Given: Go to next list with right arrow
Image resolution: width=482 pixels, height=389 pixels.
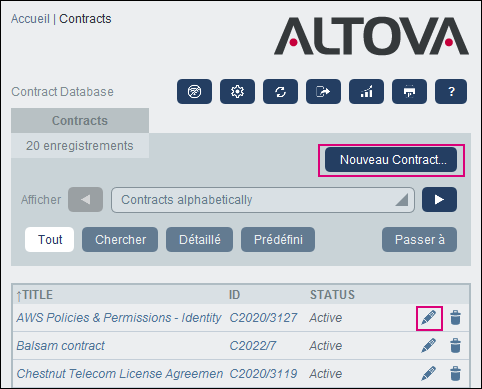Looking at the screenshot, I should pos(439,200).
